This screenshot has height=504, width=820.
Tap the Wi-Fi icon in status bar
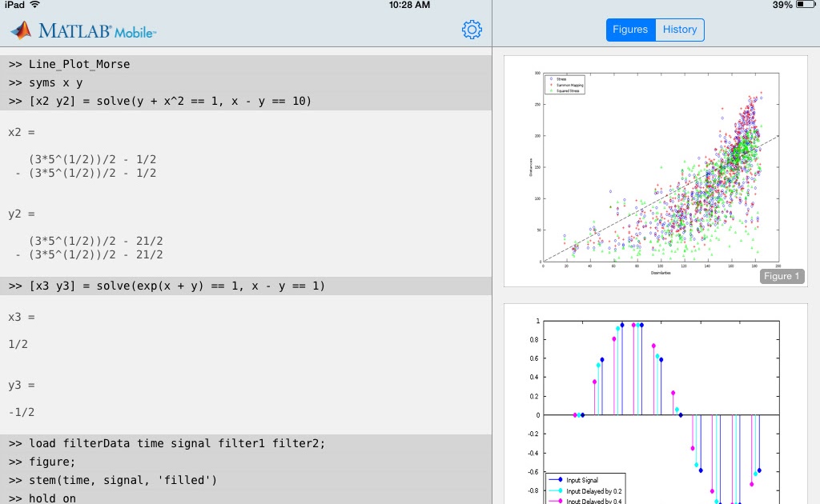pyautogui.click(x=35, y=5)
